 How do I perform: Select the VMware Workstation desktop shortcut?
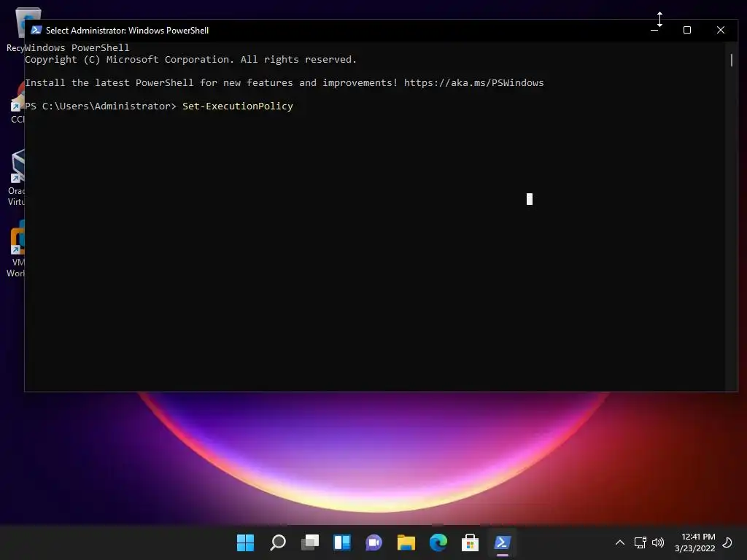(16, 249)
